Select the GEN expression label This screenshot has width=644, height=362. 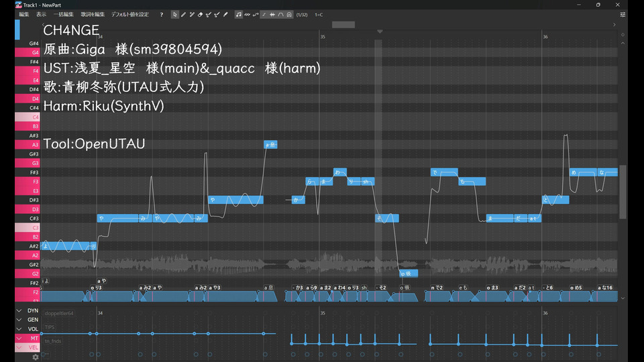click(33, 320)
